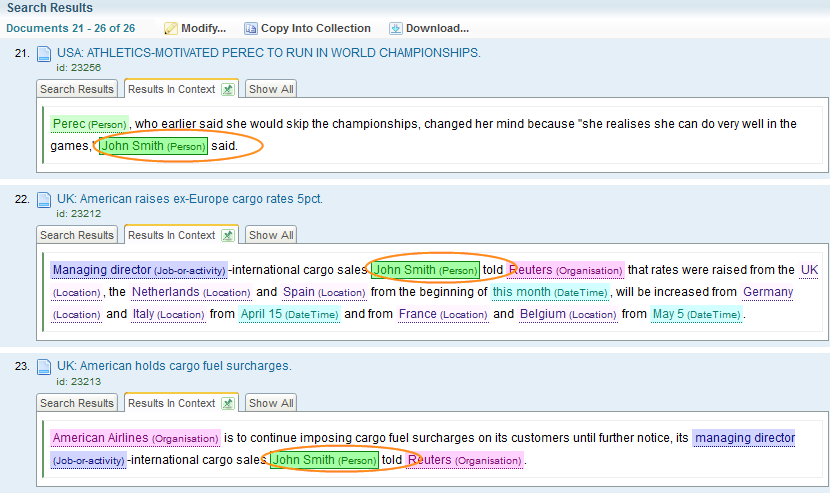The image size is (830, 495).
Task: Toggle the pin icon in result 23
Action: tap(228, 404)
